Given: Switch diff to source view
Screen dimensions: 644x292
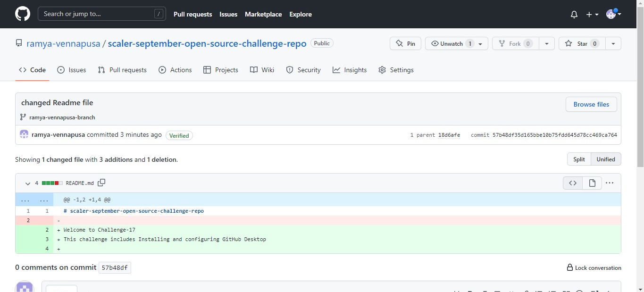Looking at the screenshot, I should pos(572,183).
